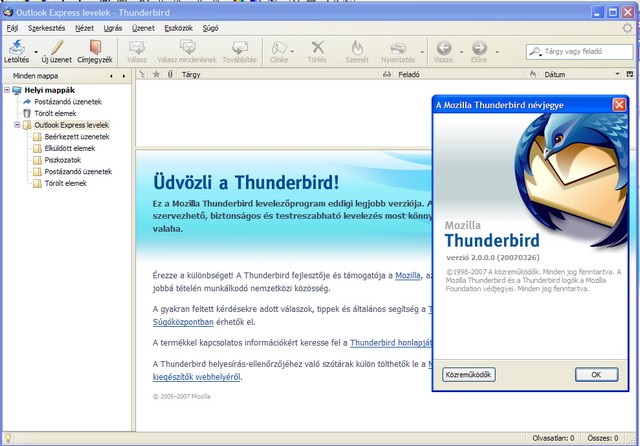Click the junk status column icon before Dátum
Screen dimensions: 640x446
533,74
